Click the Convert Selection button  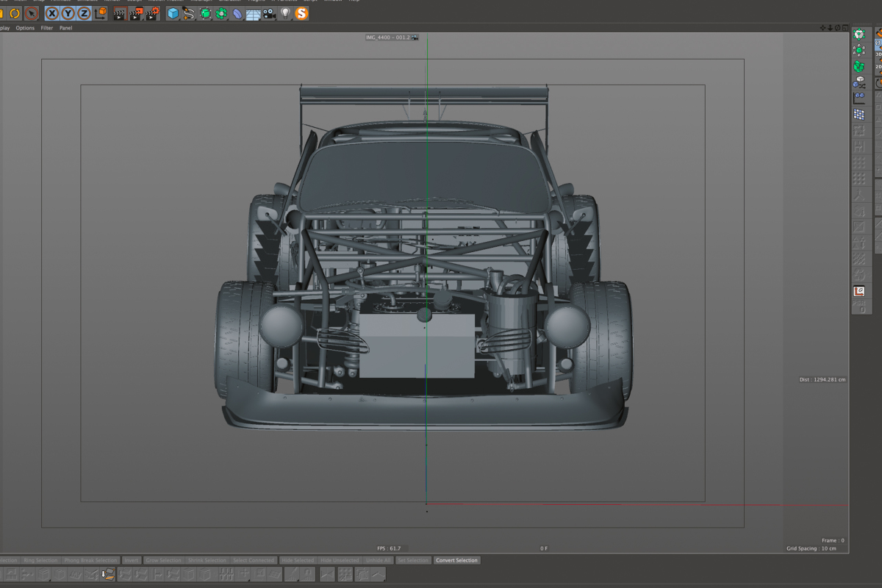pos(456,560)
